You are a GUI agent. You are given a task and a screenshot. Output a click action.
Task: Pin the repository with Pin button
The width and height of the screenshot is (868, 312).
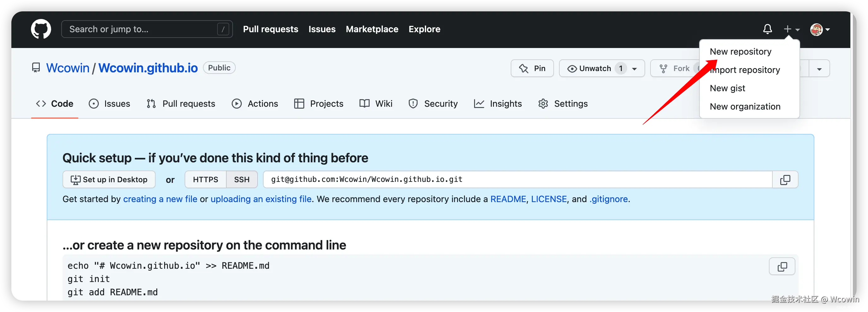click(532, 69)
